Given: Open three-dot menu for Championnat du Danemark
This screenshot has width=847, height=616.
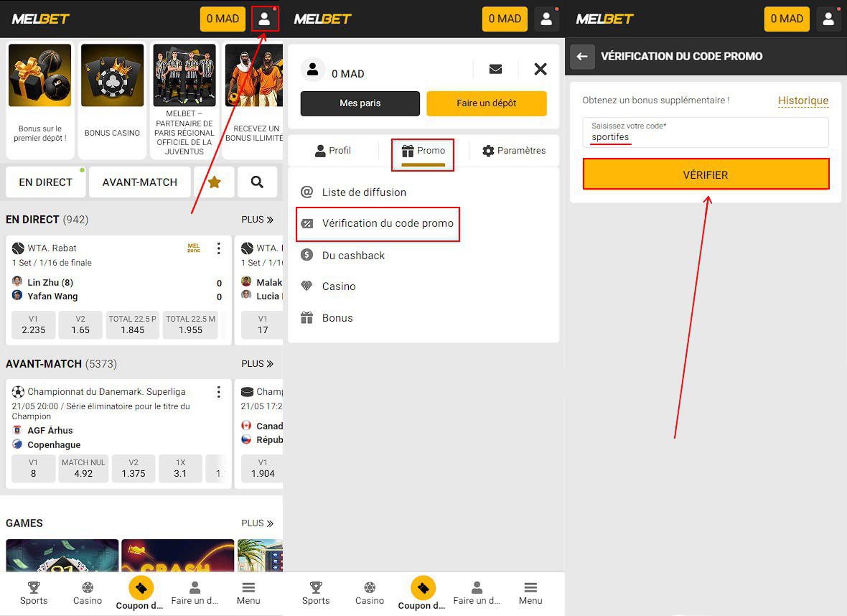Looking at the screenshot, I should click(219, 392).
